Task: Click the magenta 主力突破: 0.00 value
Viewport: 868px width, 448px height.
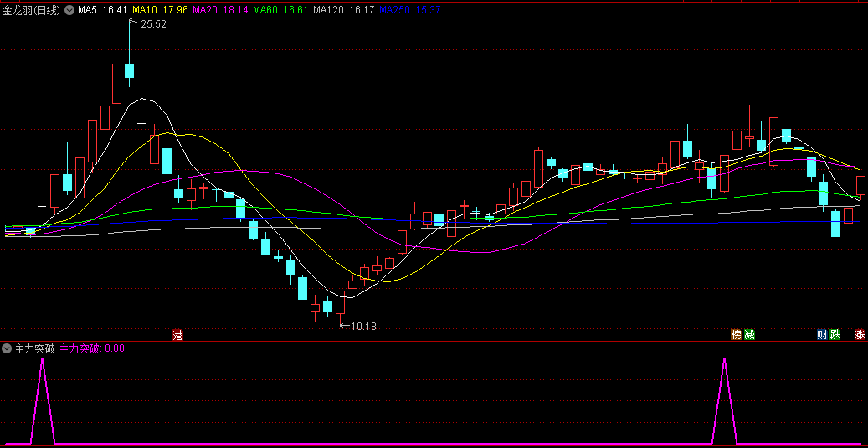Action: tap(92, 349)
